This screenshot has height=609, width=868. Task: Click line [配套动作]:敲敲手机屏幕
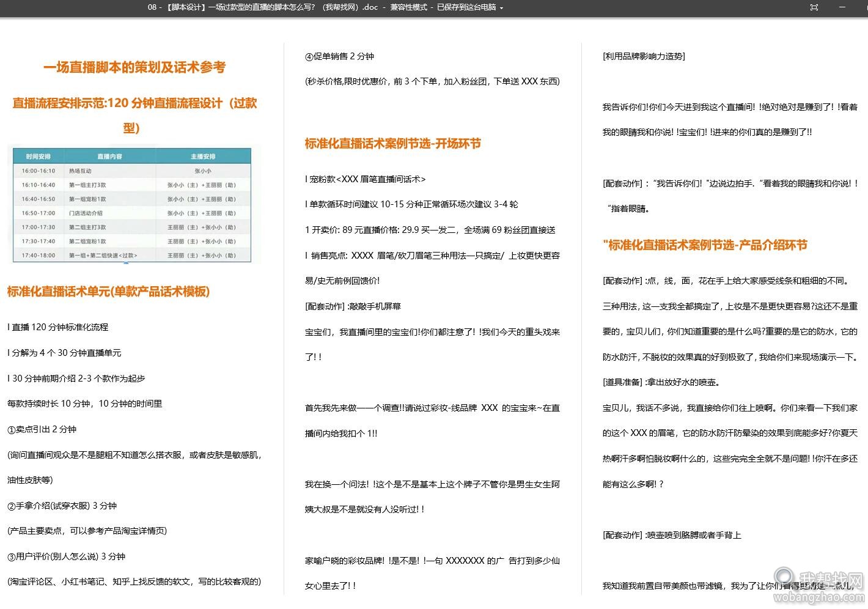353,306
